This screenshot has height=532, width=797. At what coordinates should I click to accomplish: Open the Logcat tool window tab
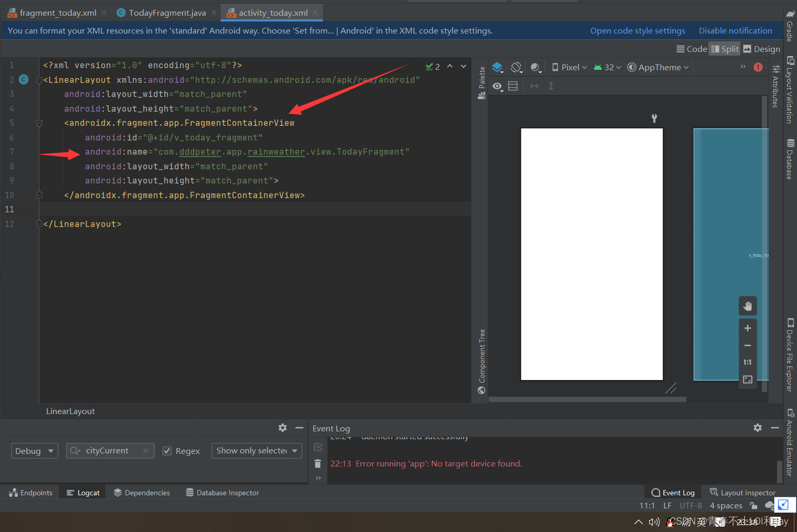tap(83, 493)
